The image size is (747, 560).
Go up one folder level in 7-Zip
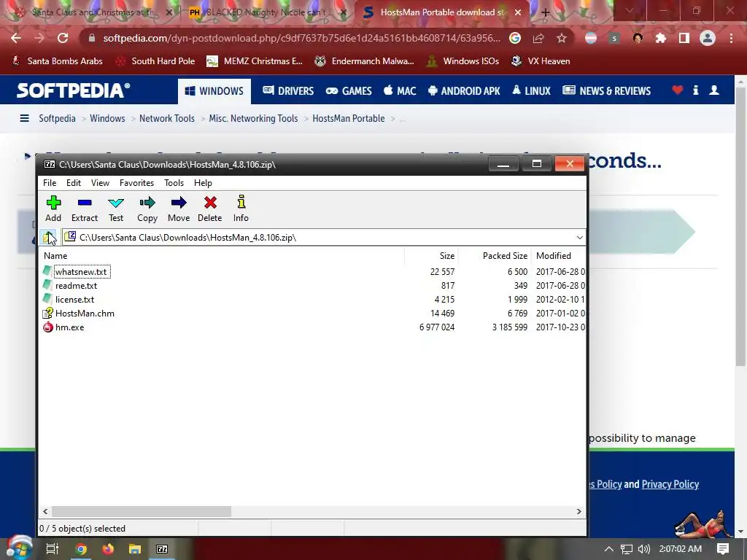point(49,237)
